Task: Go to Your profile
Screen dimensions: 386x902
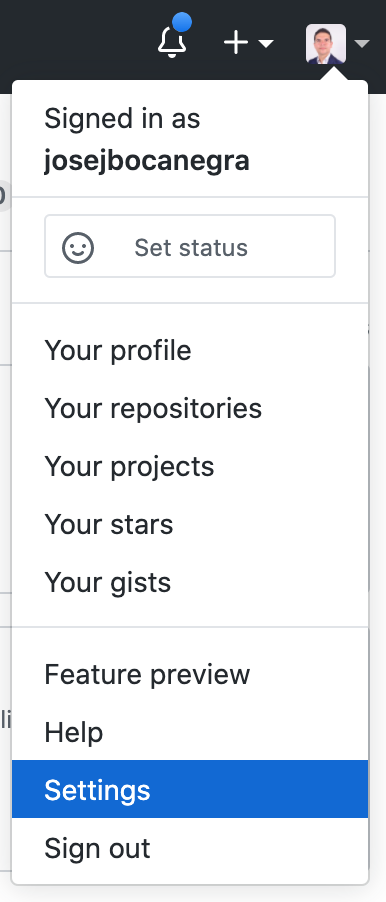Action: click(190, 350)
